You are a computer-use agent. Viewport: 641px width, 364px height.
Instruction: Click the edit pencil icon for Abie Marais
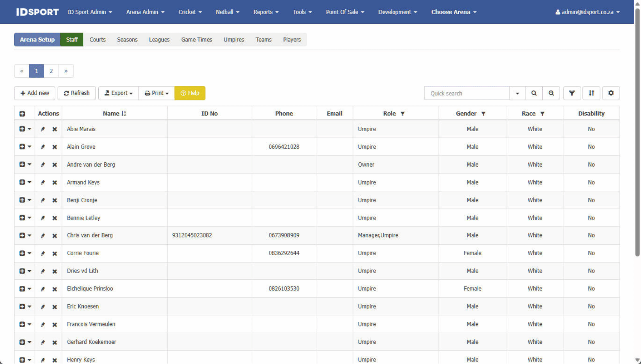pos(43,129)
